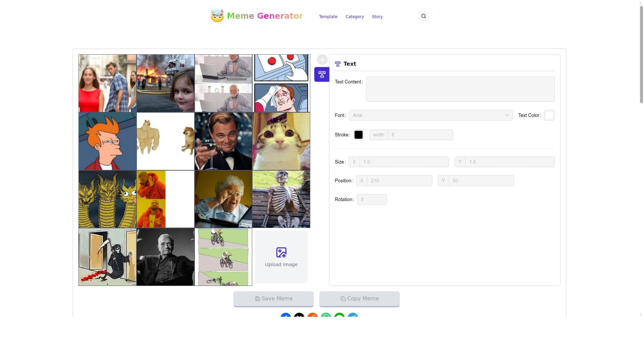
Task: Select the Grandma at computer template
Action: pos(223,199)
